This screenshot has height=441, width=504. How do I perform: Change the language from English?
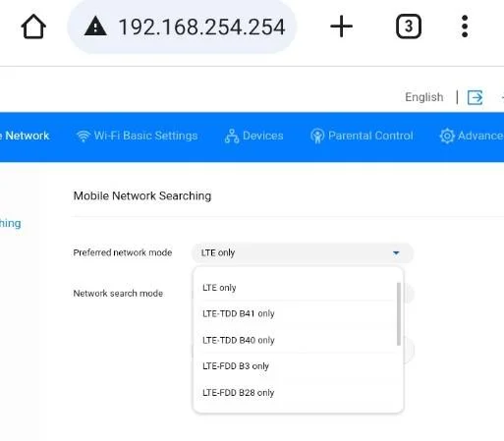tap(424, 97)
